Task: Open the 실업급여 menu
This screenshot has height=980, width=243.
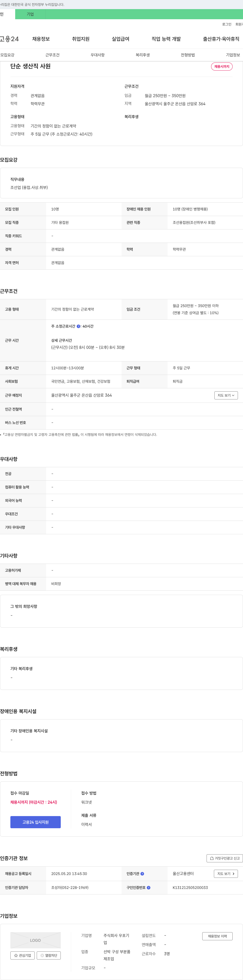Action: pos(120,39)
